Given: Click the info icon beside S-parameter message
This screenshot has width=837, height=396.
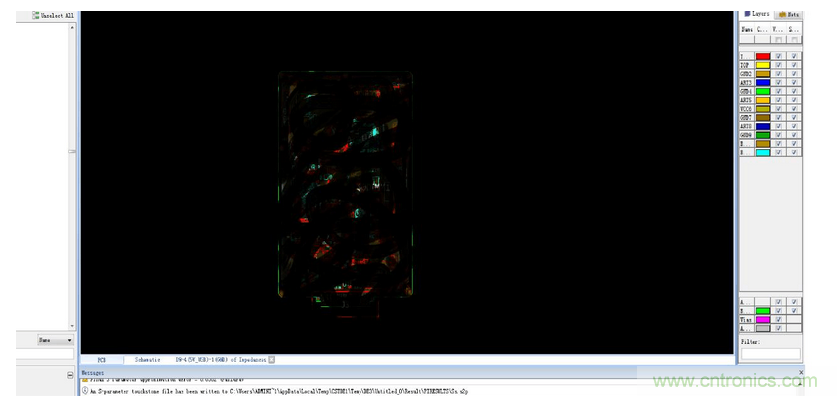Looking at the screenshot, I should 85,391.
